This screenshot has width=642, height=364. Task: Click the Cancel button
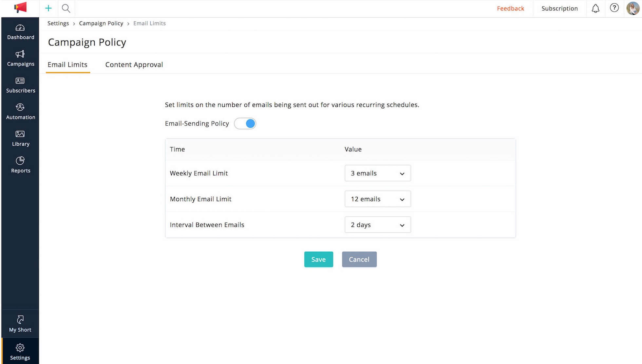pyautogui.click(x=359, y=259)
